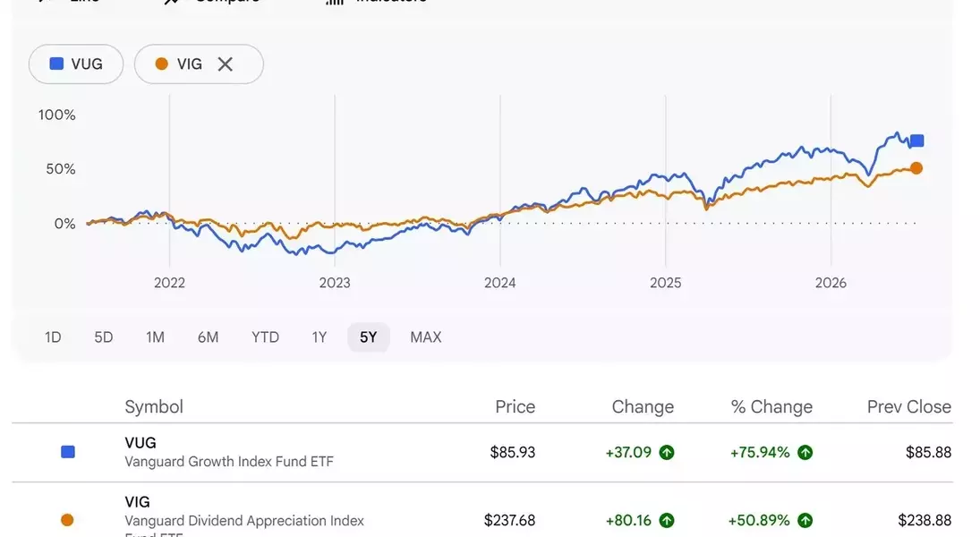The image size is (980, 537).
Task: Click 100% label on y-axis
Action: coord(57,115)
